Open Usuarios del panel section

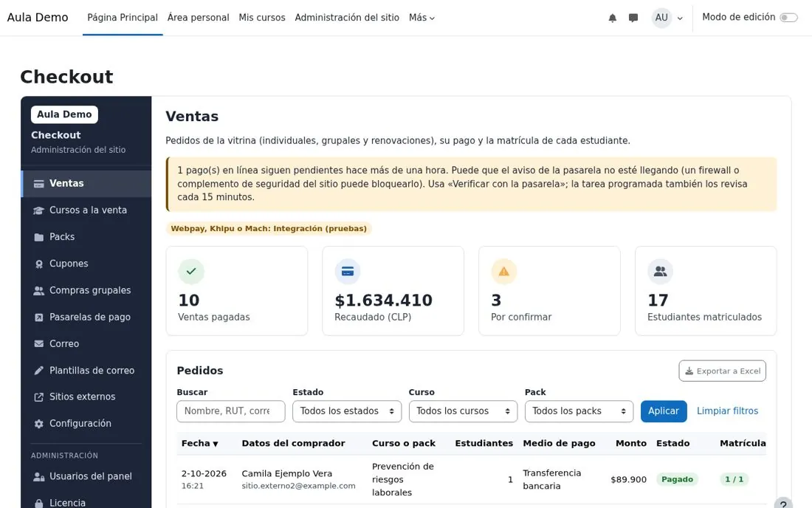[x=87, y=476]
